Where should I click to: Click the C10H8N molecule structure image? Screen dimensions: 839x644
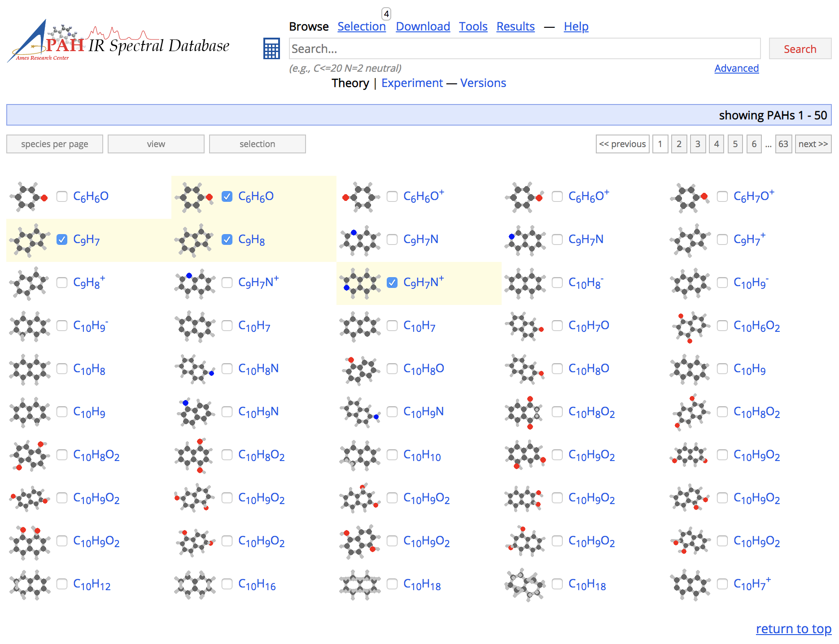pos(195,369)
